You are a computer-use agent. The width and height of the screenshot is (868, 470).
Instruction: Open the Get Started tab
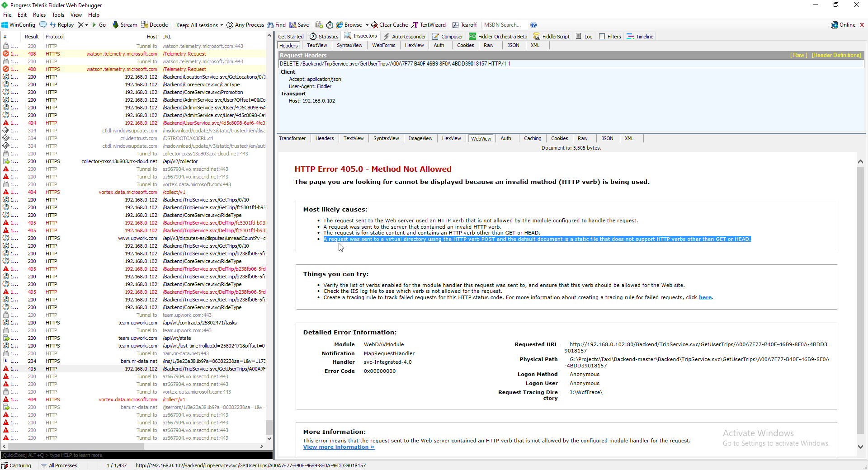coord(291,37)
